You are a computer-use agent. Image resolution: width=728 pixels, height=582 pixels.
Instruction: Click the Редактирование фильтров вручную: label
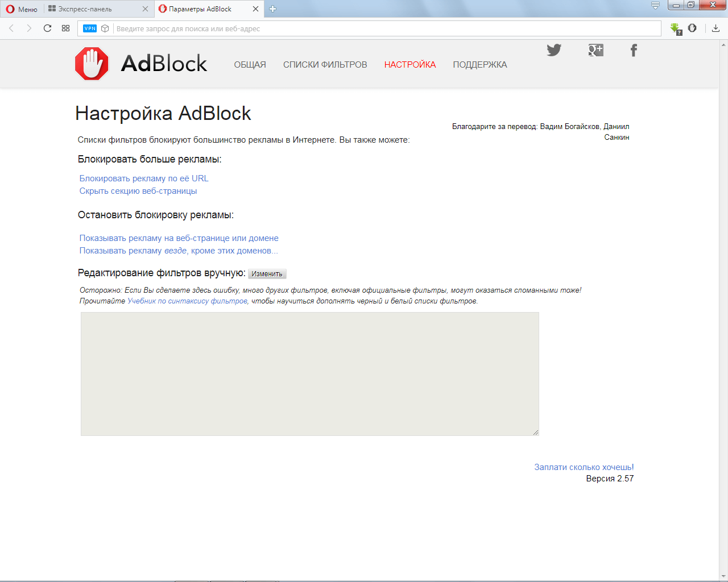pos(162,273)
